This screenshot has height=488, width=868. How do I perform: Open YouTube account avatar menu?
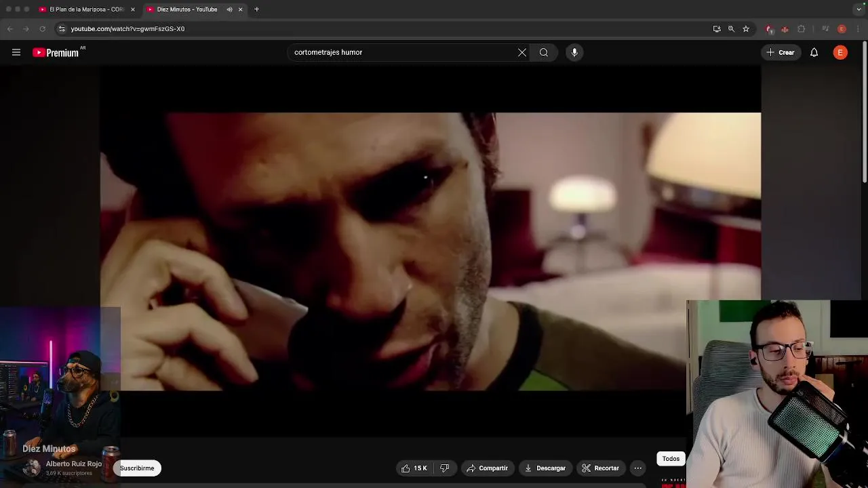[x=840, y=52]
